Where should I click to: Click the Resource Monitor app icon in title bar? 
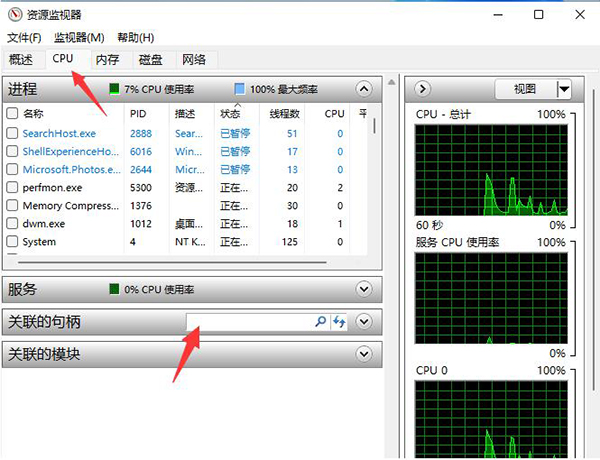(x=15, y=15)
